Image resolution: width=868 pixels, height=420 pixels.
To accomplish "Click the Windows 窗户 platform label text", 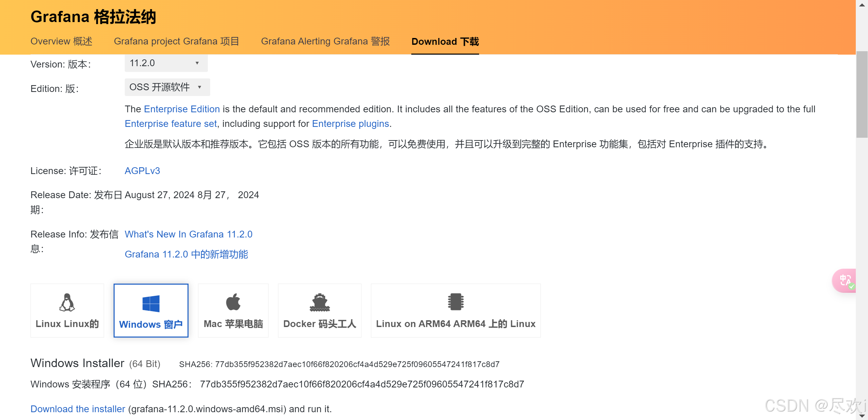I will click(x=151, y=325).
